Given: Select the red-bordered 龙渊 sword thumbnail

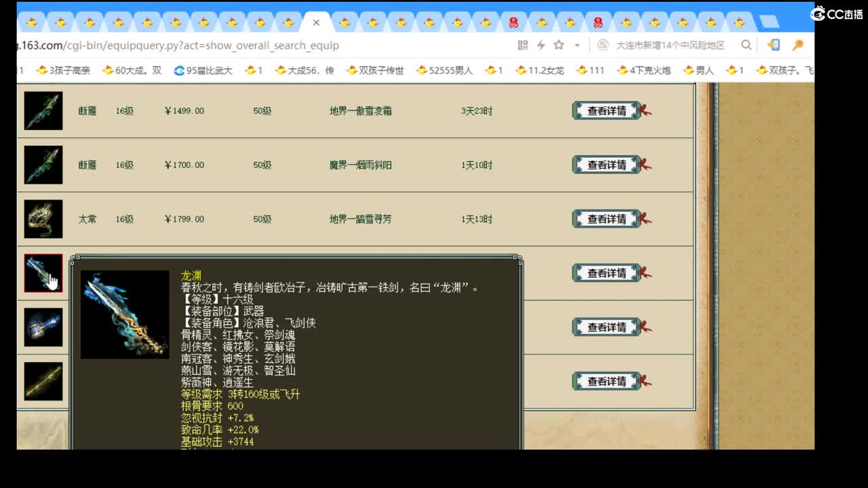Looking at the screenshot, I should [x=43, y=273].
